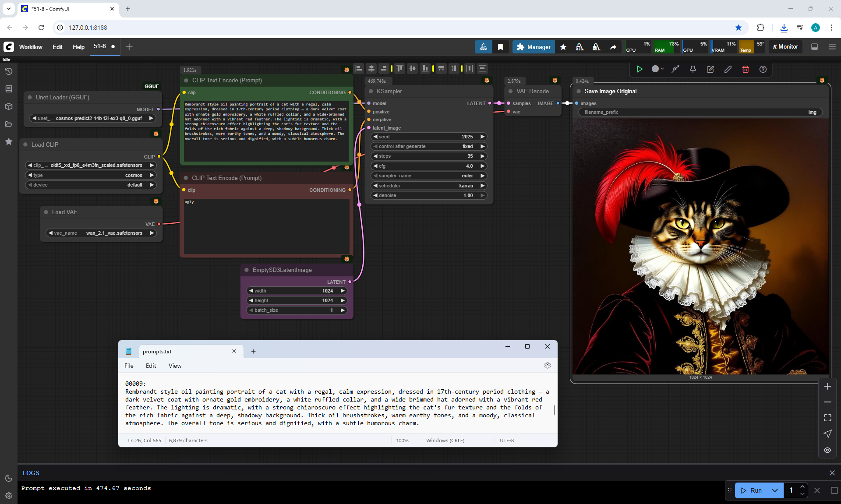
Task: Click the green execute node play icon
Action: point(640,69)
